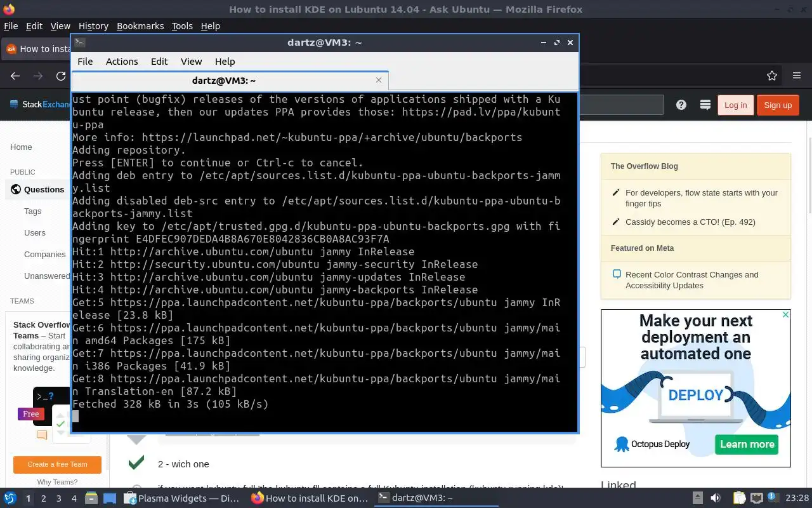Click Learn more on Octopus Deploy ad

[x=747, y=444]
